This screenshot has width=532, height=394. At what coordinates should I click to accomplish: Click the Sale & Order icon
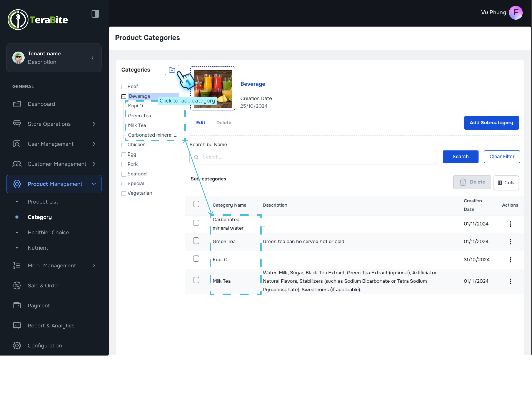17,285
